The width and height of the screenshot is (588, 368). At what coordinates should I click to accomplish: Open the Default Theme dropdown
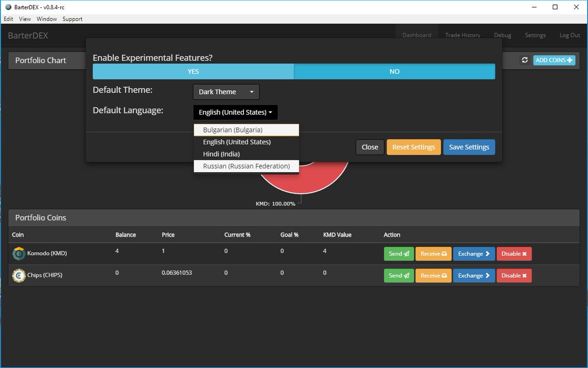(226, 92)
